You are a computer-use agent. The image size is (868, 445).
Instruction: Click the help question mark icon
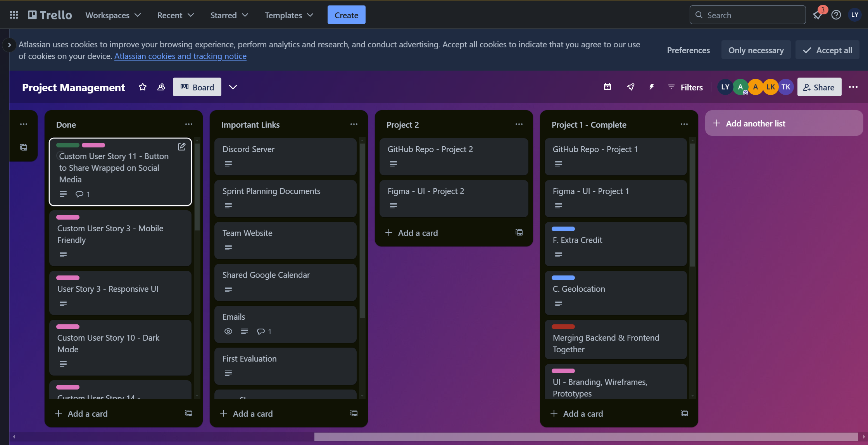coord(836,15)
